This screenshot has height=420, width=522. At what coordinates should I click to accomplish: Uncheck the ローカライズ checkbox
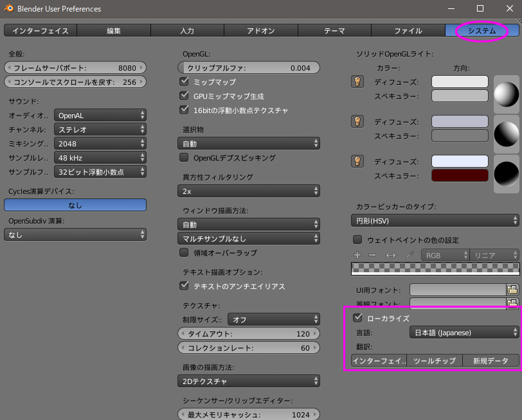coord(357,318)
